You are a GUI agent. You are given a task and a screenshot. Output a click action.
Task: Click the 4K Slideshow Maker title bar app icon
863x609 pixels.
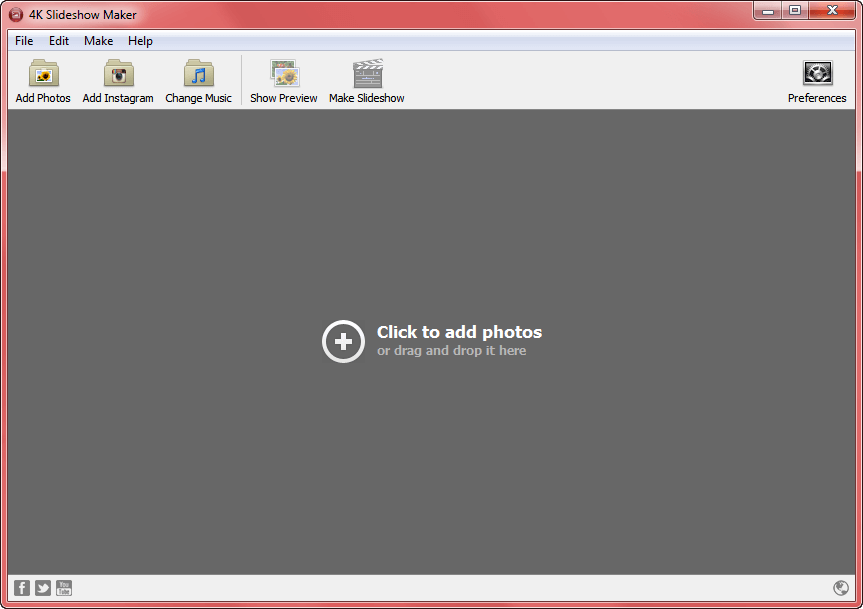pos(16,15)
